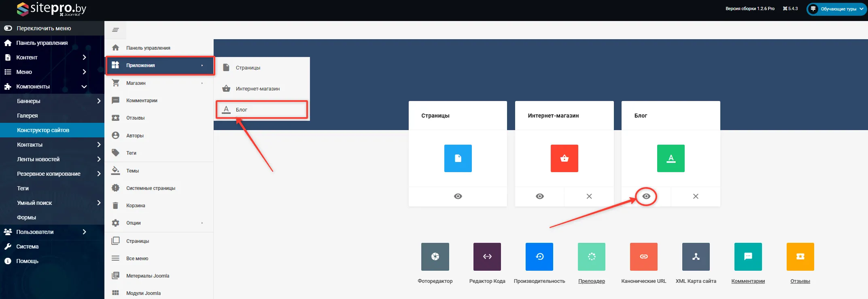Click the Прелоадер link
868x299 pixels.
[x=591, y=281]
